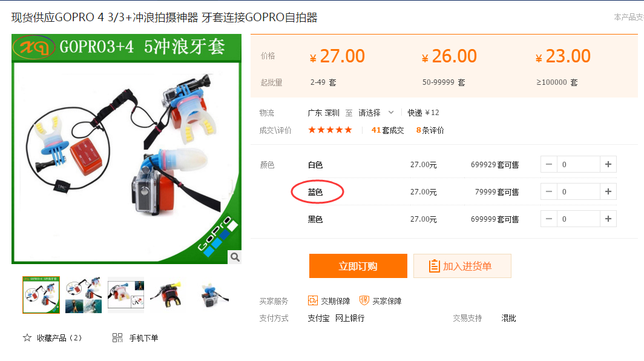The height and width of the screenshot is (361, 644).
Task: Click the five-star rating display
Action: pyautogui.click(x=330, y=130)
